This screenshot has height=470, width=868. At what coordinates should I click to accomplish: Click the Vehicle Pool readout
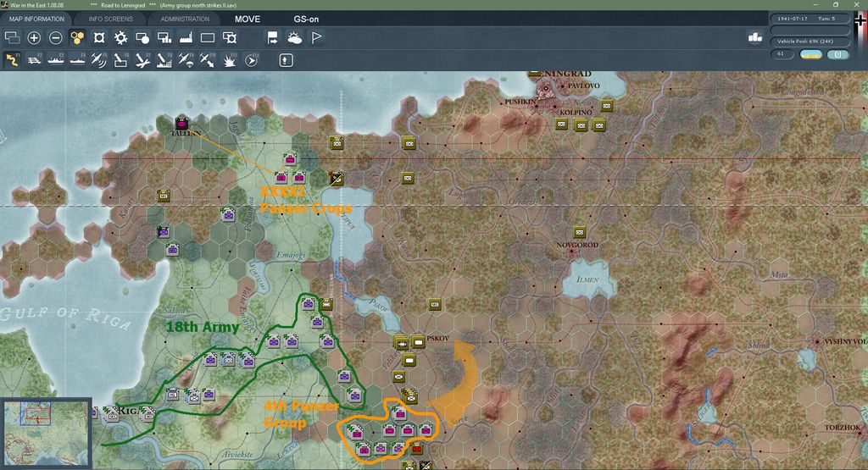(x=810, y=41)
